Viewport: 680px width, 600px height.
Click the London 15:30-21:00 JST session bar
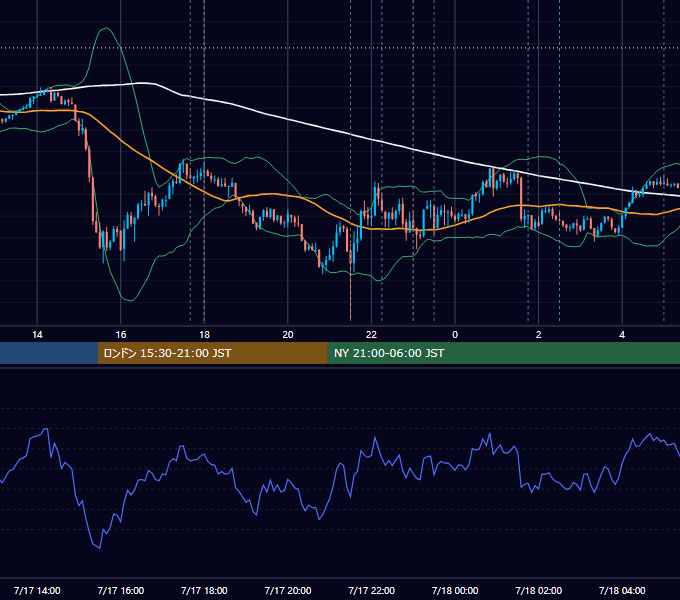212,353
